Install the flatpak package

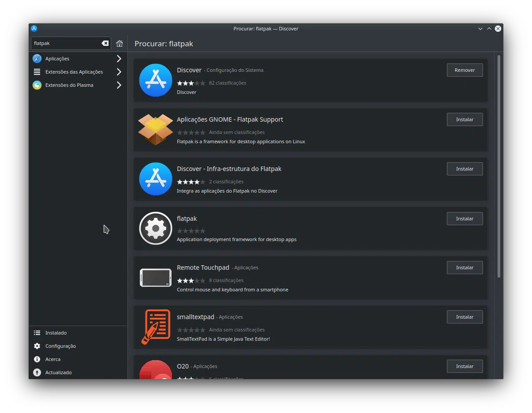465,219
